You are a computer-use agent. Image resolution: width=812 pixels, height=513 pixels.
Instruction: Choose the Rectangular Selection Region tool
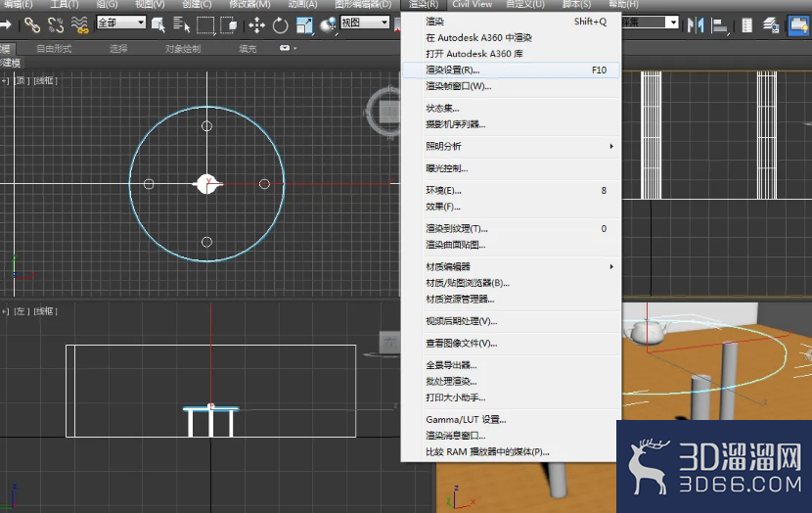(x=205, y=24)
